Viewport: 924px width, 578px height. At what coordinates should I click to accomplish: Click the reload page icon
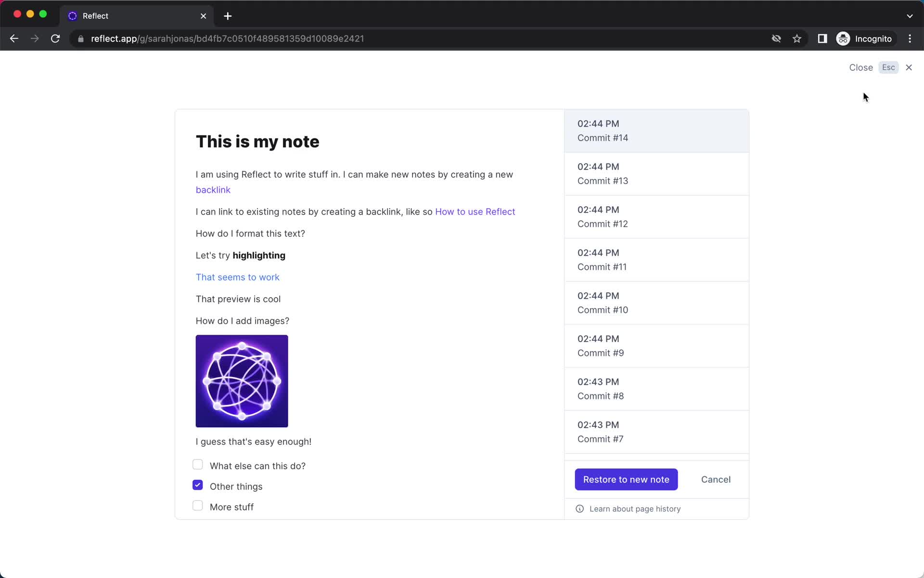pos(56,38)
